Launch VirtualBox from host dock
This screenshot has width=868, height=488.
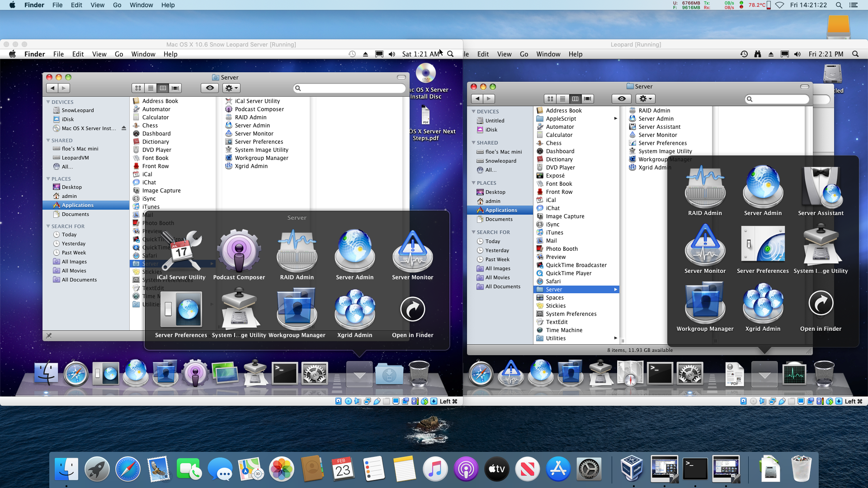coord(632,469)
